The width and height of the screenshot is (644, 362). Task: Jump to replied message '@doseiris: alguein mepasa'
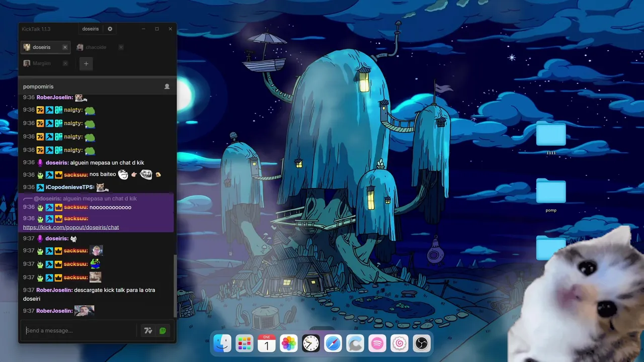85,199
